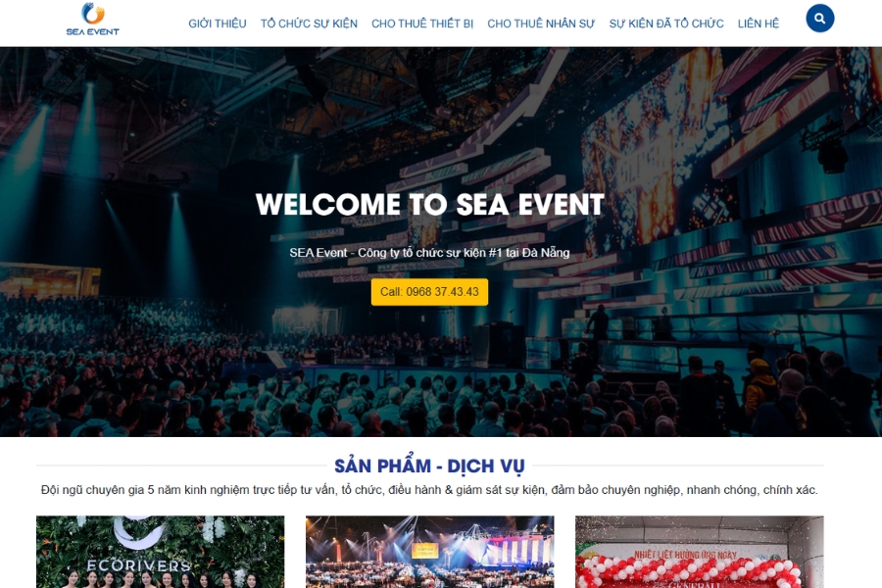This screenshot has height=588, width=882.
Task: Open the TỔ CHỨC SỰ KIỆN menu
Action: tap(309, 24)
